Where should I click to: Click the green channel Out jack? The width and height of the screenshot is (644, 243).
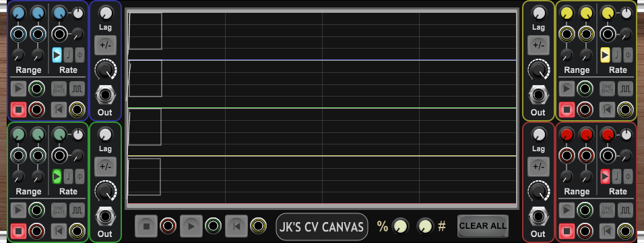(105, 217)
